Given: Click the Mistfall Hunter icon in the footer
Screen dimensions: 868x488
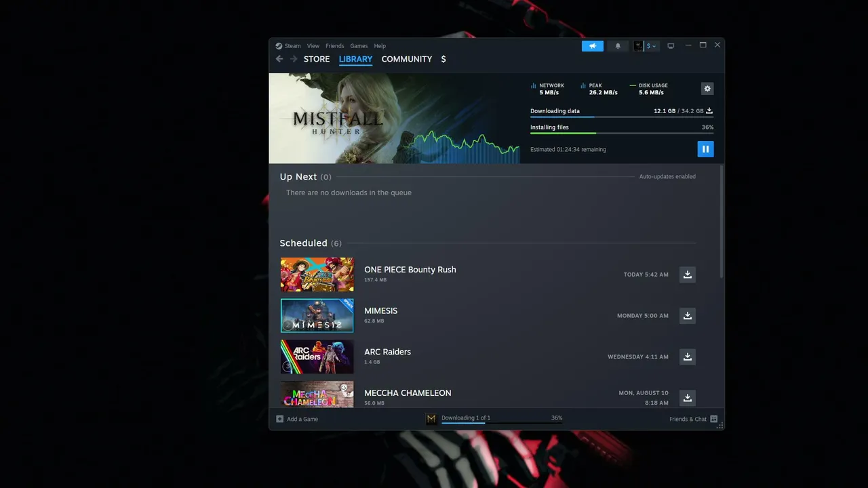Looking at the screenshot, I should [431, 419].
